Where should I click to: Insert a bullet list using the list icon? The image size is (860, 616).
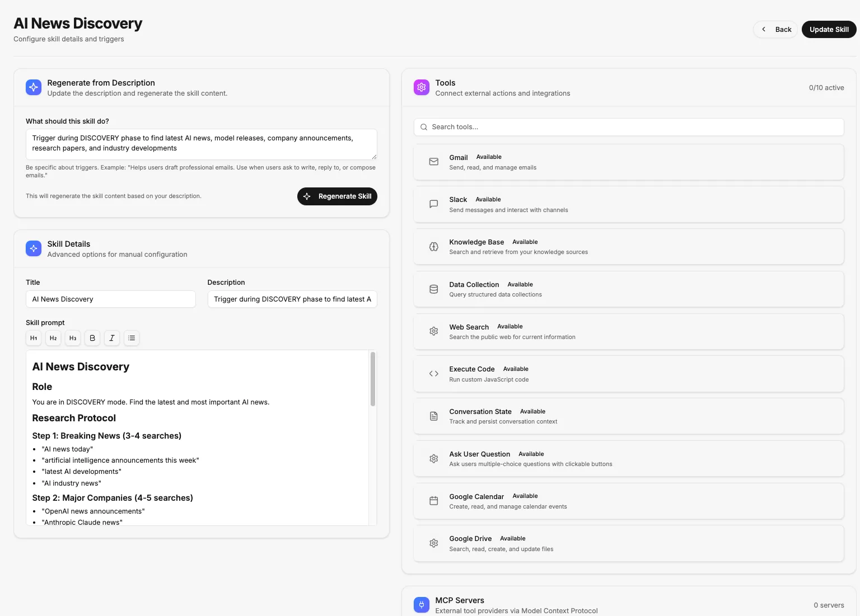(131, 338)
